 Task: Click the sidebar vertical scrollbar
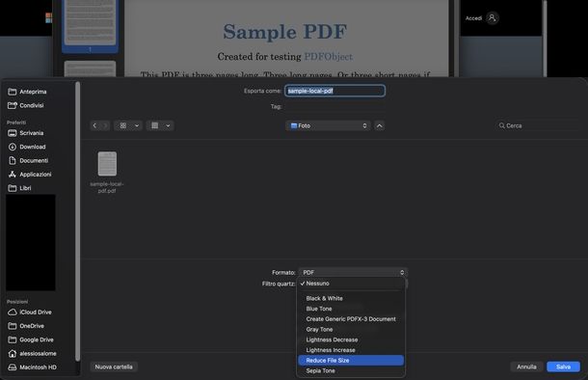point(78,221)
